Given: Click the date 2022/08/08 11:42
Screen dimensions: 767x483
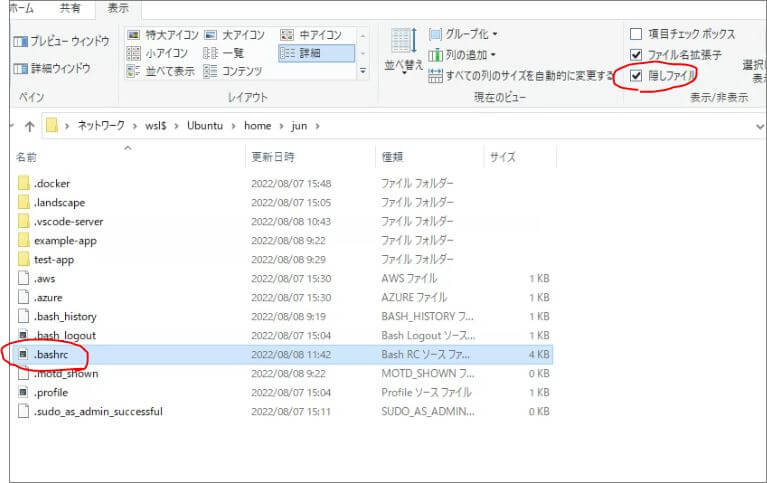Looking at the screenshot, I should click(x=291, y=354).
